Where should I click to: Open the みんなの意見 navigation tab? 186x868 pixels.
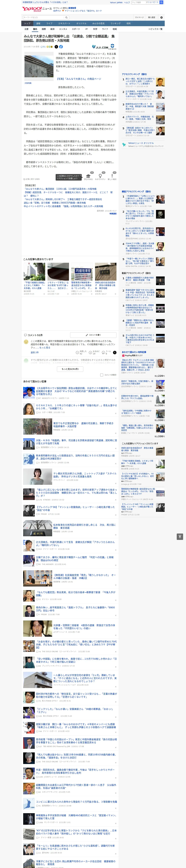pyautogui.click(x=98, y=24)
